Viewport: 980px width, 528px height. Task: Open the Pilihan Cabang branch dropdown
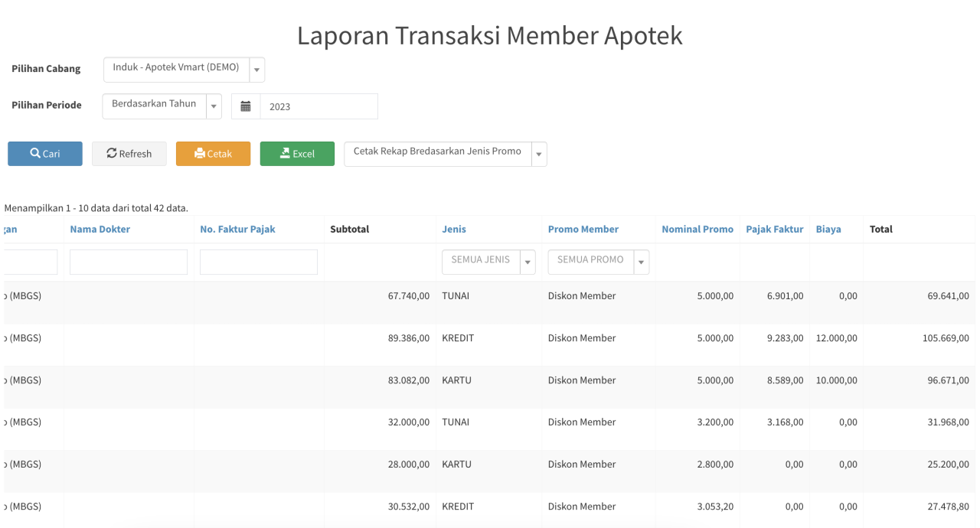pyautogui.click(x=185, y=70)
